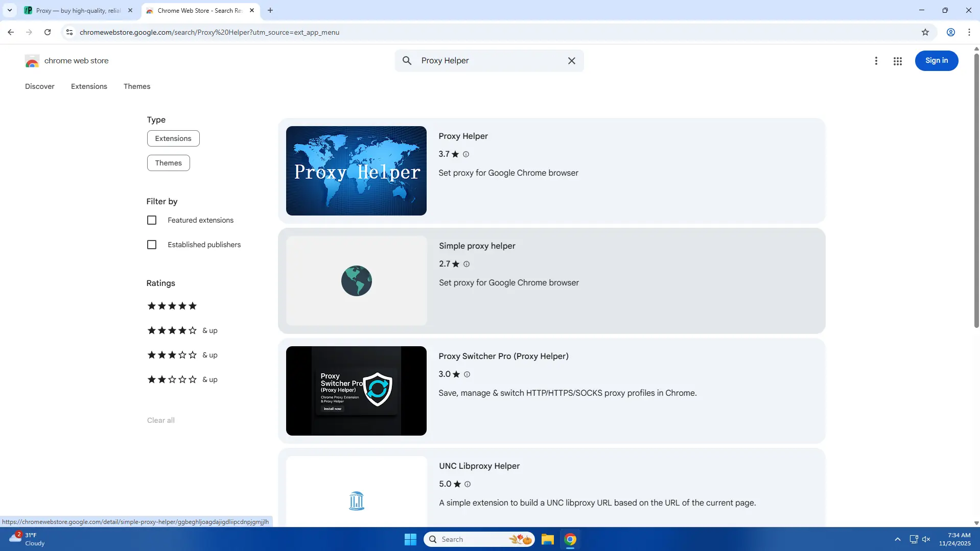Viewport: 980px width, 551px height.
Task: Click the Proxy Switcher Pro shield thumbnail
Action: (356, 391)
